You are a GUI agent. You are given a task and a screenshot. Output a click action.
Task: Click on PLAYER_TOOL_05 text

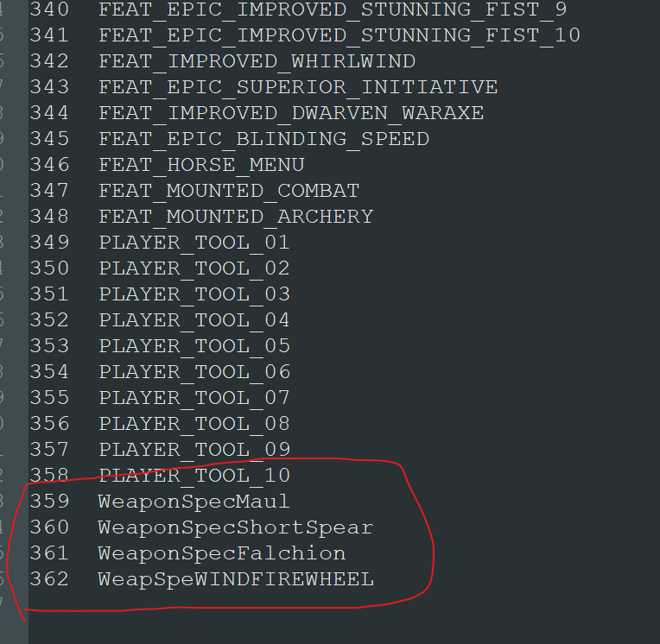pyautogui.click(x=194, y=346)
